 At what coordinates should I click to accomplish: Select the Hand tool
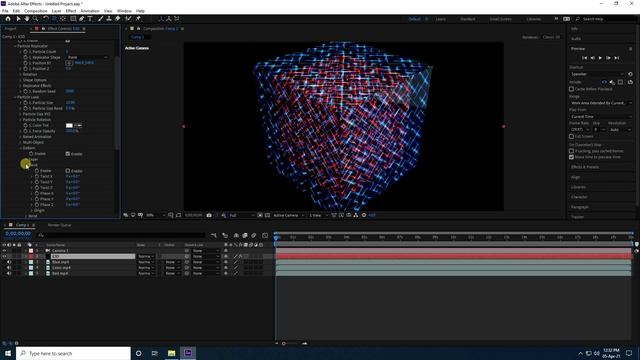click(27, 19)
